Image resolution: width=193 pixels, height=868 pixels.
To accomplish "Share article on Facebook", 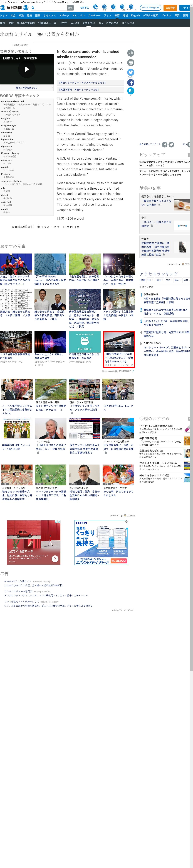I will click(131, 82).
